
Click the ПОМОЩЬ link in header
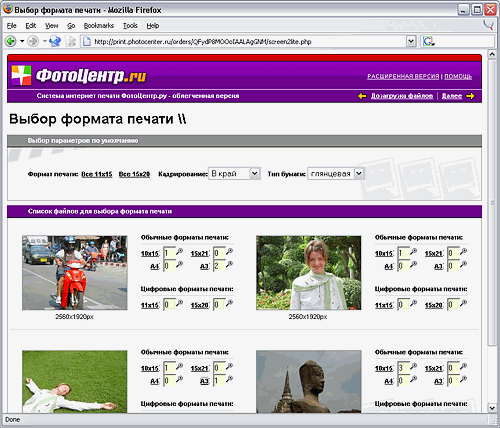(x=458, y=76)
